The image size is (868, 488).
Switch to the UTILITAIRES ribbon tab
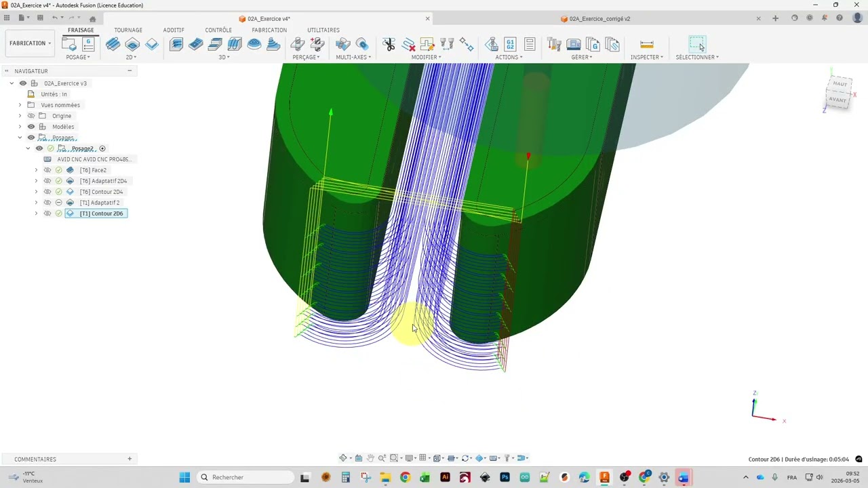(x=323, y=30)
